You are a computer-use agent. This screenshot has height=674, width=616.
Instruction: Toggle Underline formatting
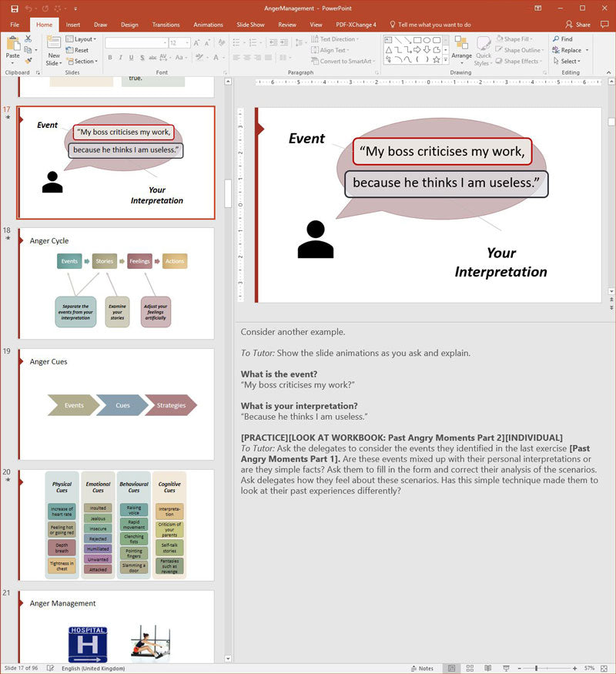[131, 58]
